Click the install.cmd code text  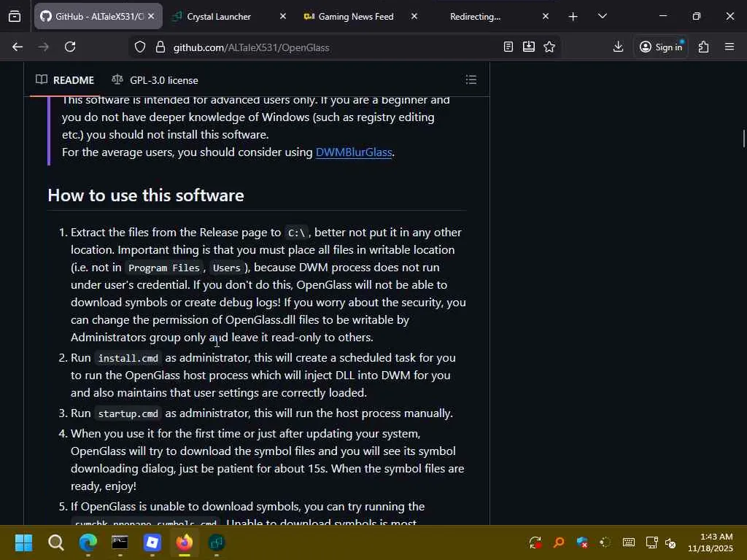point(128,358)
